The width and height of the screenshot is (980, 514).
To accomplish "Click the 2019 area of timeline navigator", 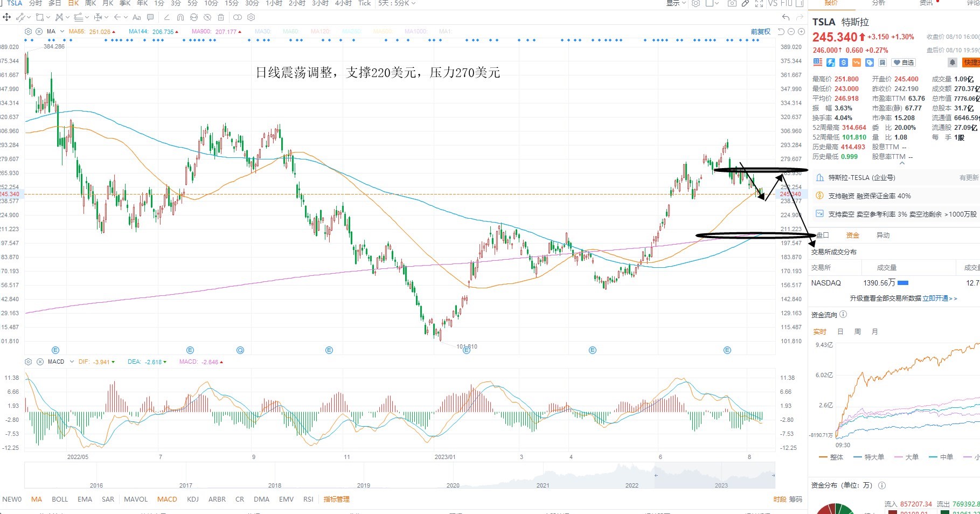I will (x=364, y=485).
